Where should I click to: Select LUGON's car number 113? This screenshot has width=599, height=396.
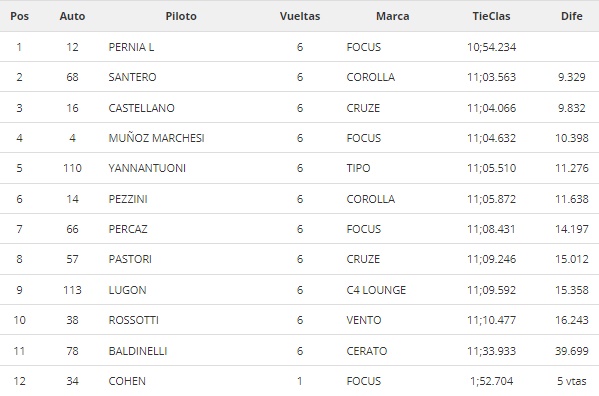click(x=72, y=290)
